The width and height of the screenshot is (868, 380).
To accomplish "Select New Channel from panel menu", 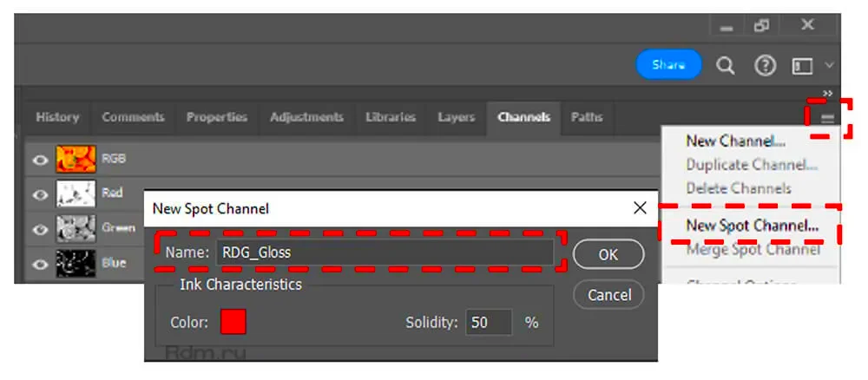I will coord(735,141).
